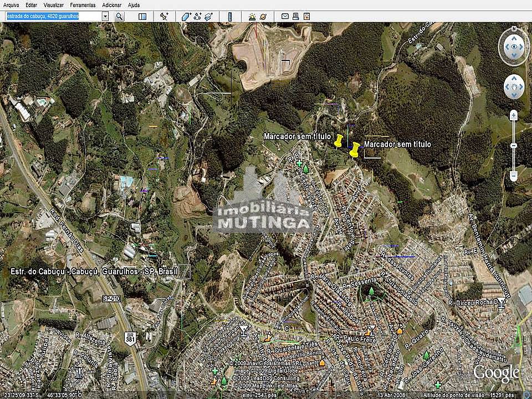Click the move right arrow on the hand joystick
Screen dimensions: 532x399
522,87
